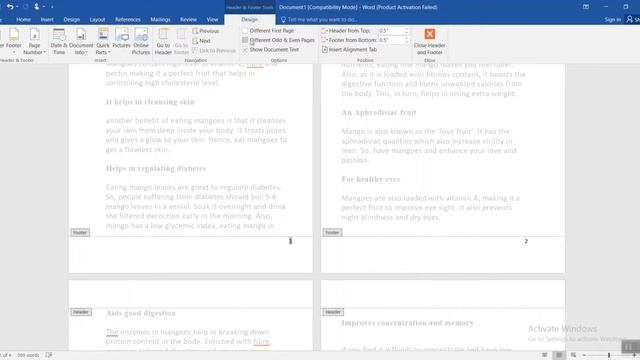This screenshot has width=640, height=360.
Task: Open the Undo history dropdown arrow
Action: [17, 7]
